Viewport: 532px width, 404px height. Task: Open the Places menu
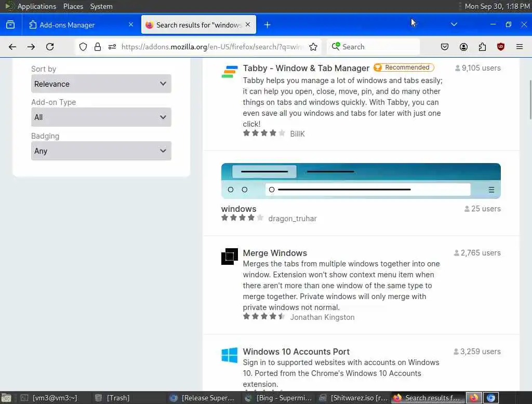[73, 6]
